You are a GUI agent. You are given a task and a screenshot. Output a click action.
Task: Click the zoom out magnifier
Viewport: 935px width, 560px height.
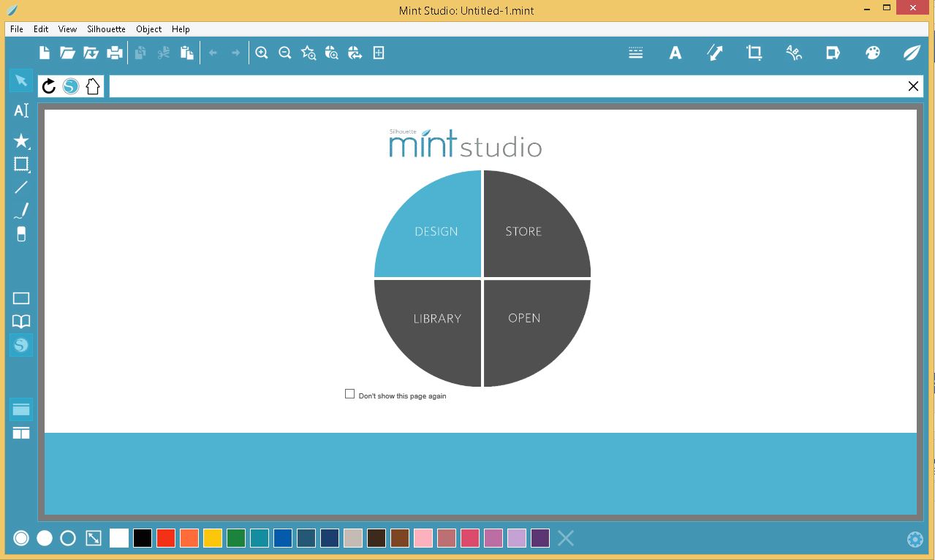(x=285, y=53)
